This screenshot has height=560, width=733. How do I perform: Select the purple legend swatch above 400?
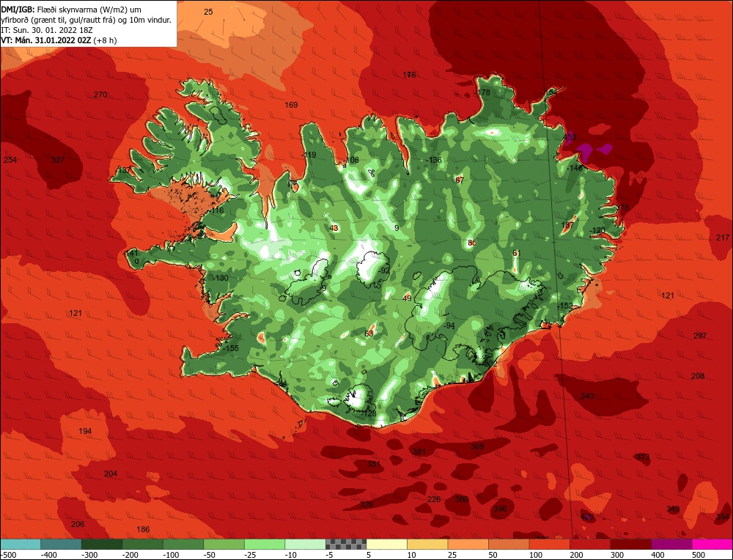pos(671,544)
